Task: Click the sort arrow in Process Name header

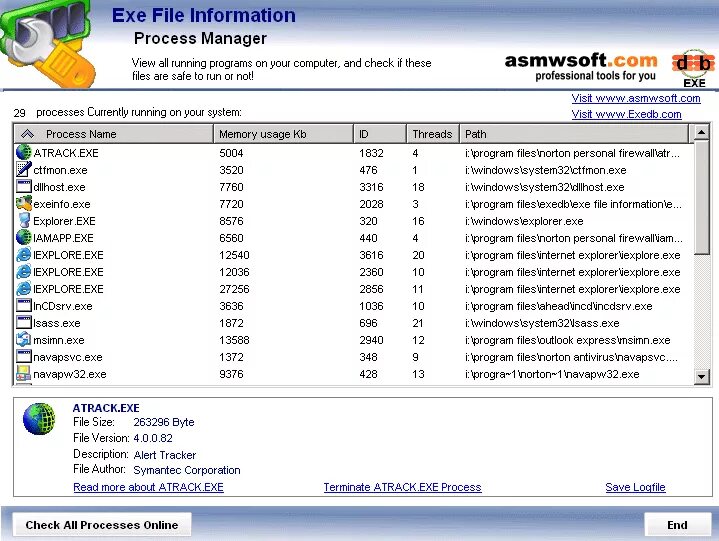Action: coord(28,134)
